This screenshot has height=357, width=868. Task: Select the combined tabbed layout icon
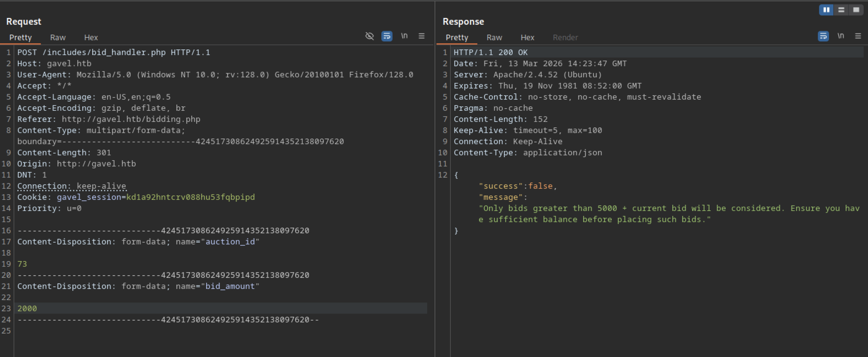tap(856, 10)
